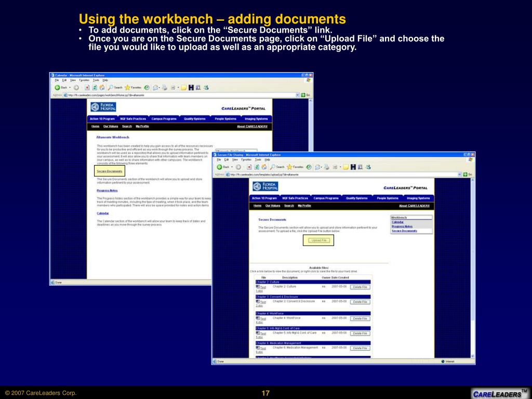Click Florida Hospital logo in Calendar window page
The height and width of the screenshot is (399, 532).
[103, 107]
